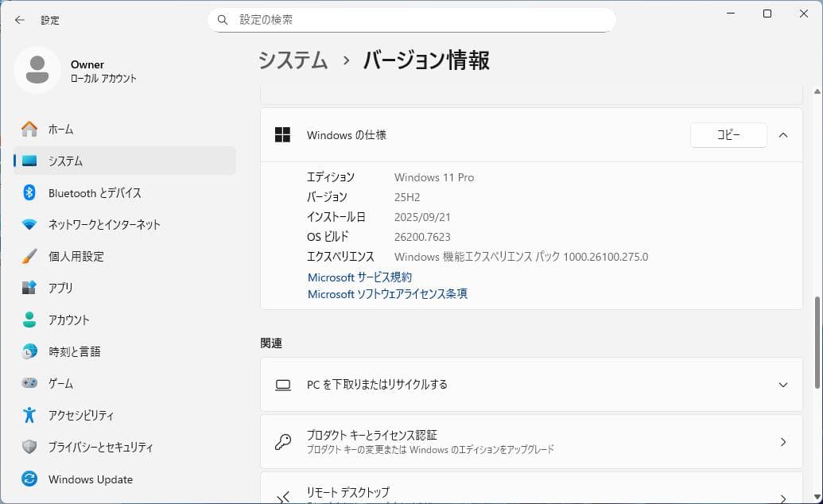The height and width of the screenshot is (504, 823).
Task: Click inside the 設定の検索 field
Action: [x=358, y=19]
